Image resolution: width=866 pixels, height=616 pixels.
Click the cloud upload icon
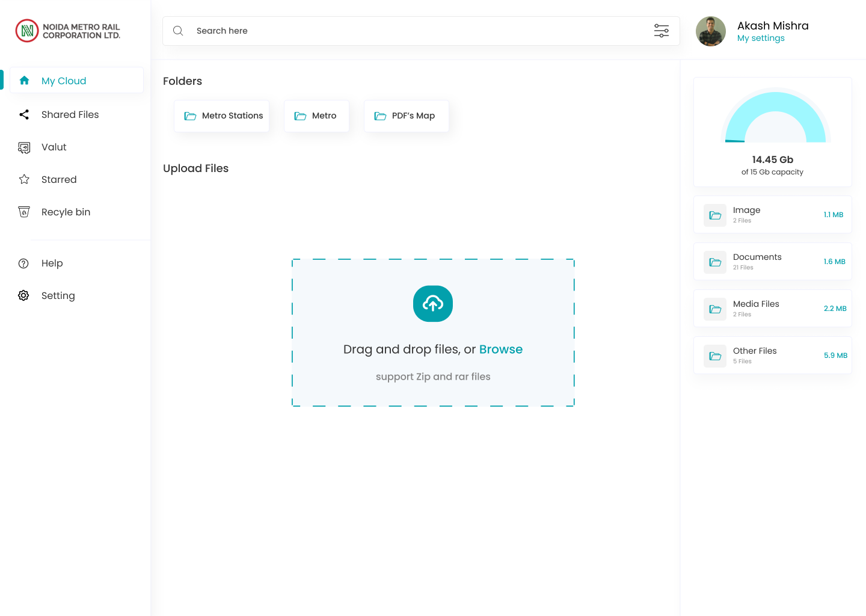click(432, 304)
